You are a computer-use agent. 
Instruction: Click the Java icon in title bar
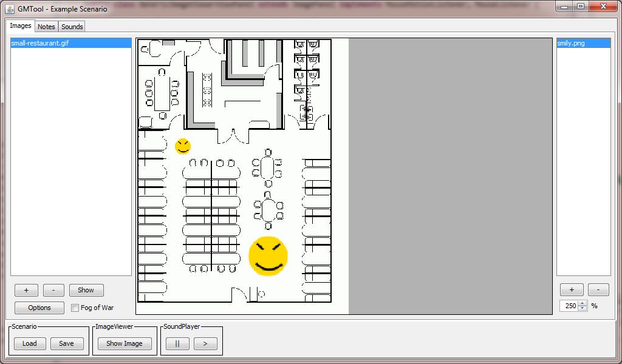[x=10, y=8]
